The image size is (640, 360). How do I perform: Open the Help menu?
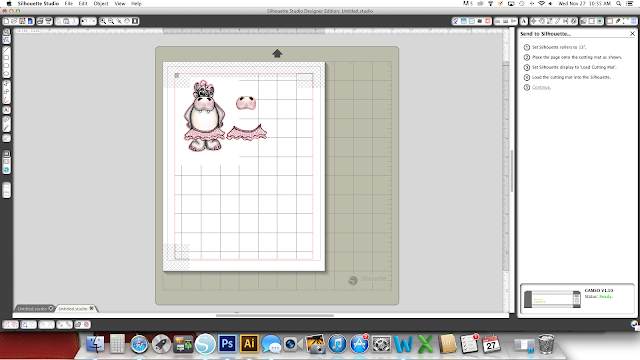[136, 3]
